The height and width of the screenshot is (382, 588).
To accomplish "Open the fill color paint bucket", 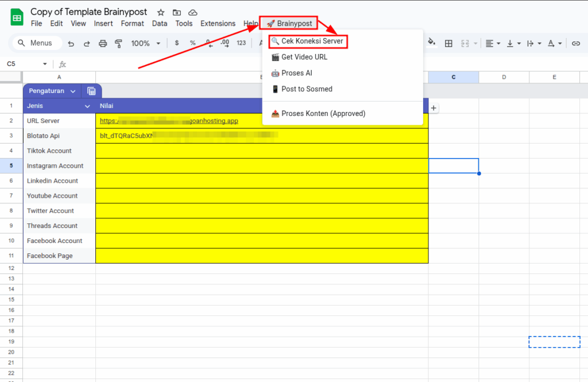I will point(432,43).
